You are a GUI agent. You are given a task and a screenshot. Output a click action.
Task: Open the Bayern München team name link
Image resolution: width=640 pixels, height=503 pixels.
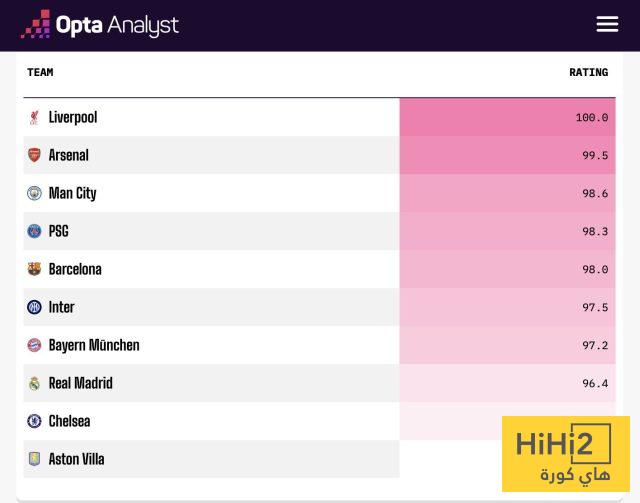(x=94, y=346)
